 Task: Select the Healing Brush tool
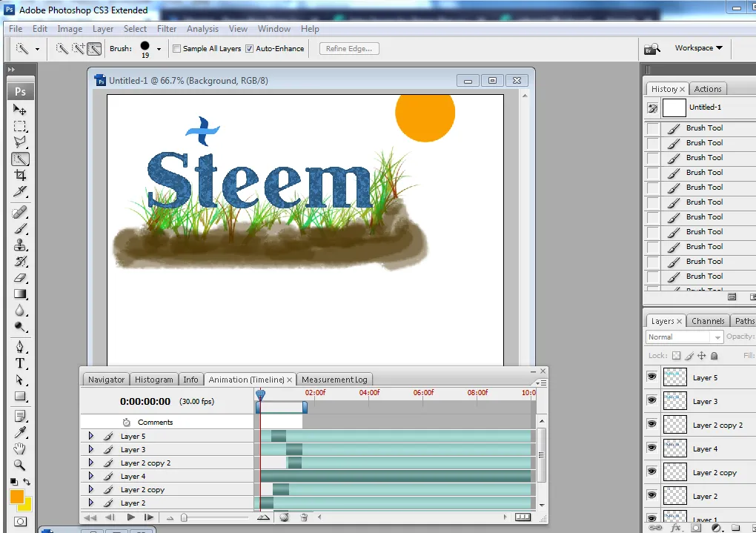[20, 212]
